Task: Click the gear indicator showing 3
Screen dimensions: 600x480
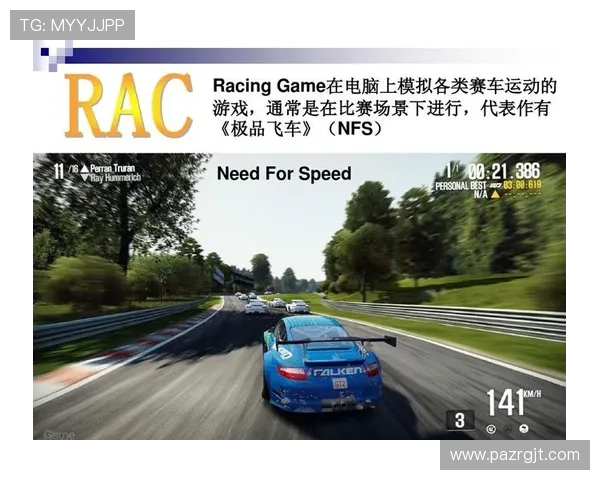Action: 460,420
